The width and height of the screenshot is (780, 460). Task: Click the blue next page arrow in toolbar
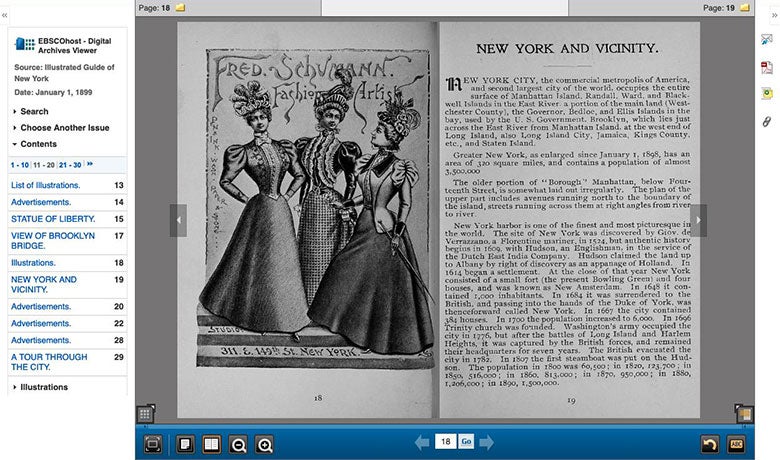coord(487,442)
